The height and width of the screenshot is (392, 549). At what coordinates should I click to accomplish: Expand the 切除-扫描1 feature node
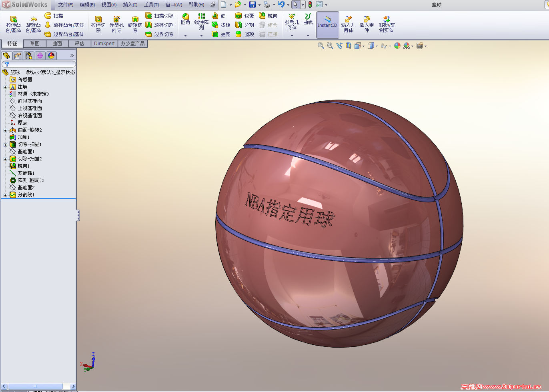coord(5,144)
